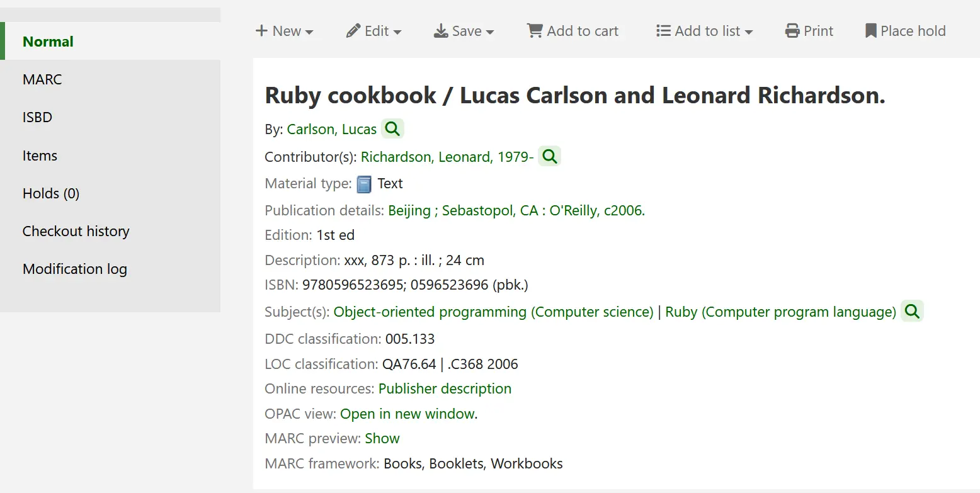Print the bibliographic record

[x=809, y=31]
